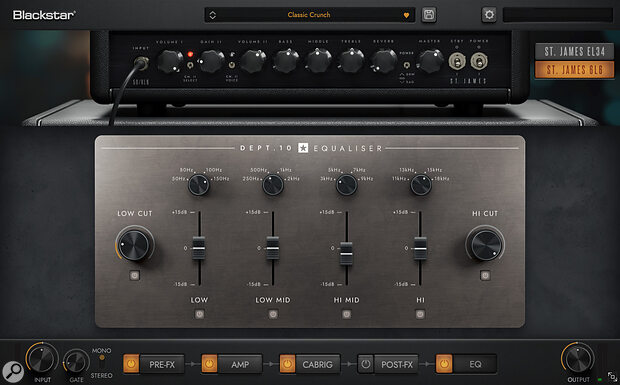Click the magnifier zoom icon
The image size is (620, 385).
click(13, 372)
